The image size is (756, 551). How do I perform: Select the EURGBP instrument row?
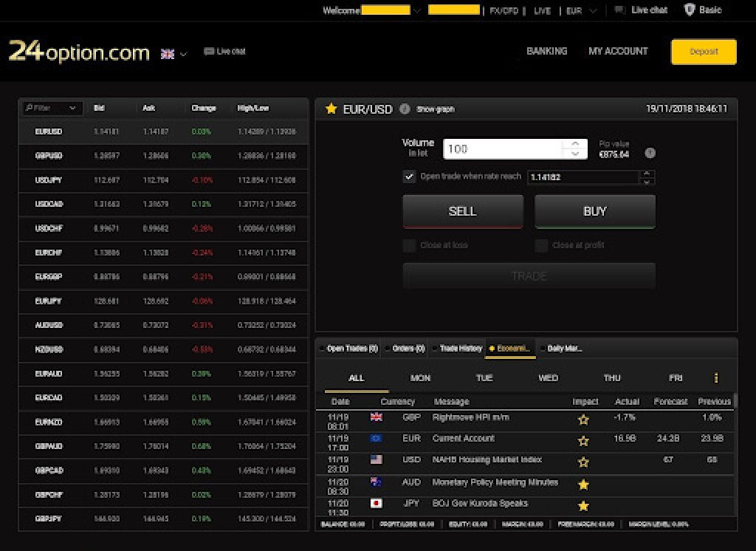(163, 276)
